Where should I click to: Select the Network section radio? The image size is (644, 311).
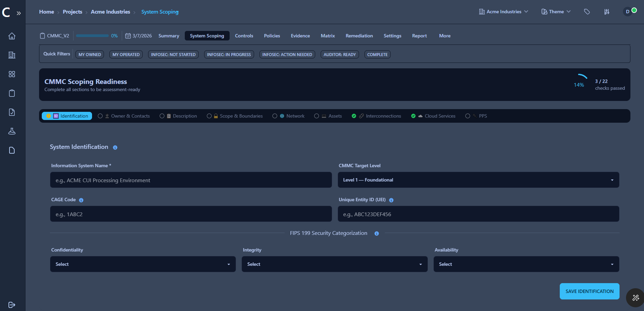(275, 116)
